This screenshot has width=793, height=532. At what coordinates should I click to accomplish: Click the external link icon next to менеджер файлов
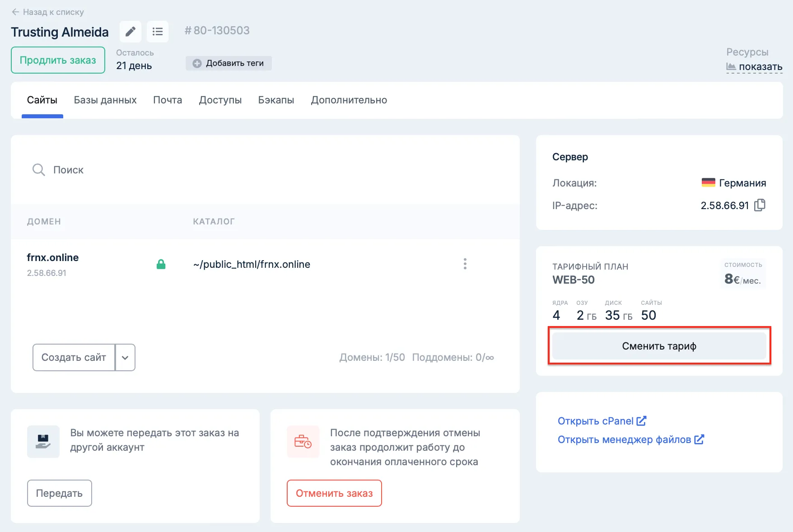(x=699, y=439)
